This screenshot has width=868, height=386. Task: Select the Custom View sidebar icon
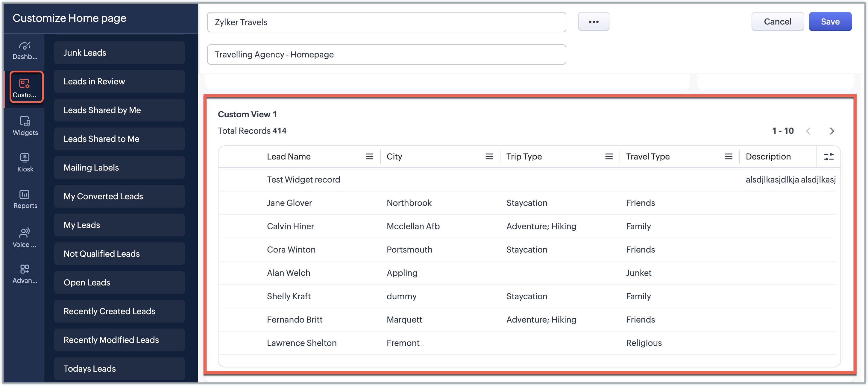(25, 88)
